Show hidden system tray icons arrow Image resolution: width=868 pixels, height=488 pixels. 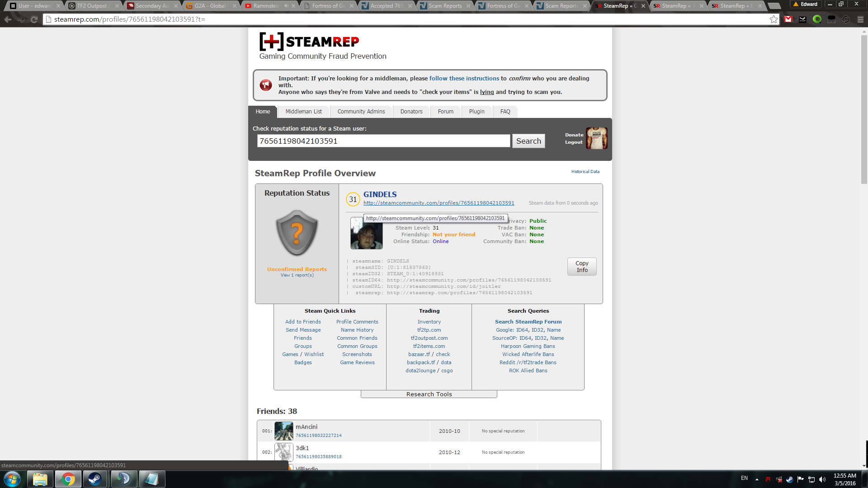(x=757, y=479)
